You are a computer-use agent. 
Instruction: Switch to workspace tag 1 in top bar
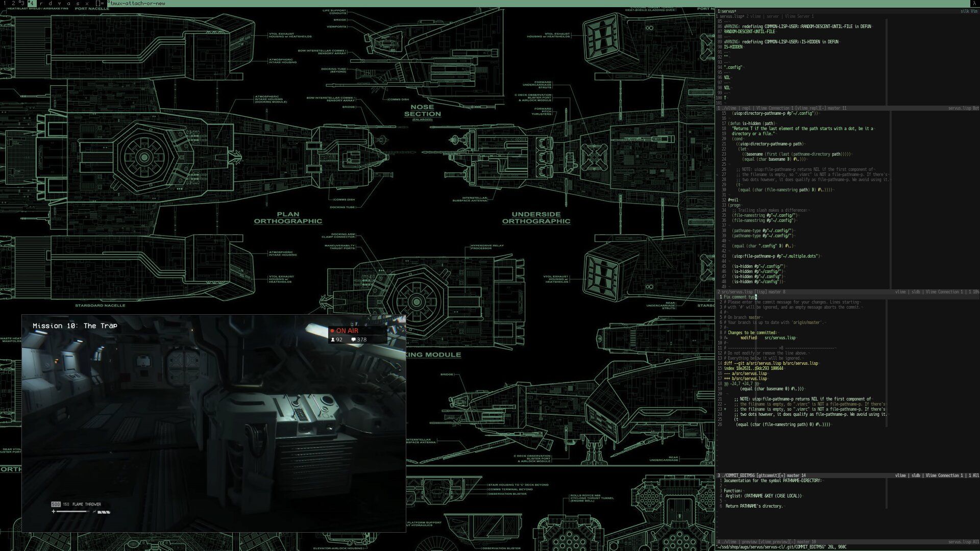(5, 3)
